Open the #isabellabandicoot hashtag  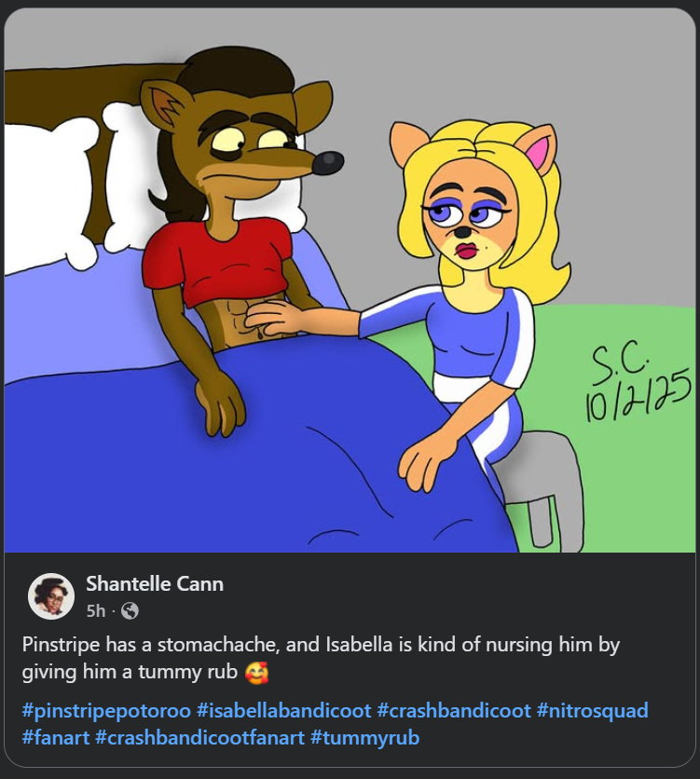click(x=284, y=710)
